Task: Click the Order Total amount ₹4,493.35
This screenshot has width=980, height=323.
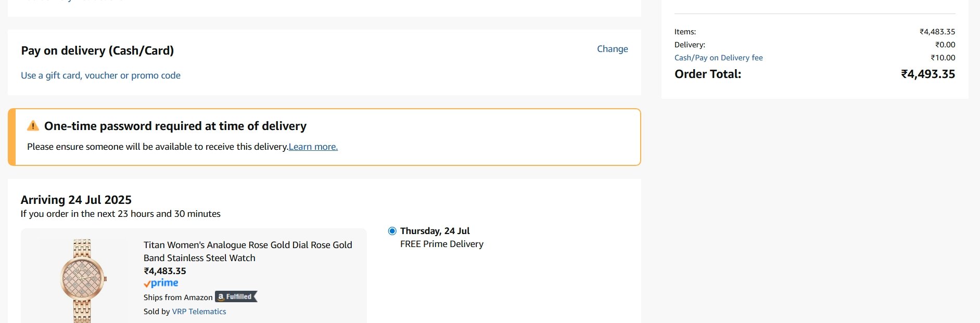Action: pos(928,74)
